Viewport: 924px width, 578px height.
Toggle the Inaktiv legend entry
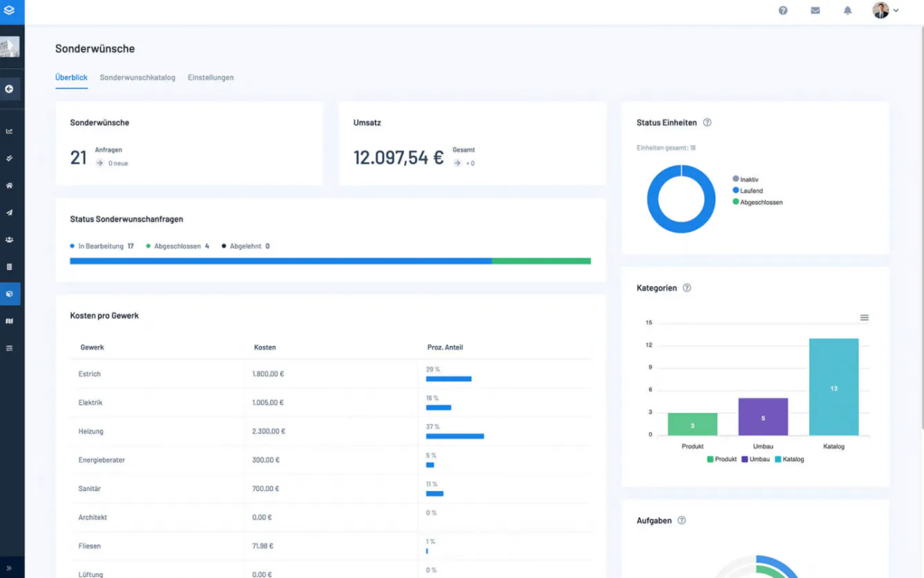[746, 179]
